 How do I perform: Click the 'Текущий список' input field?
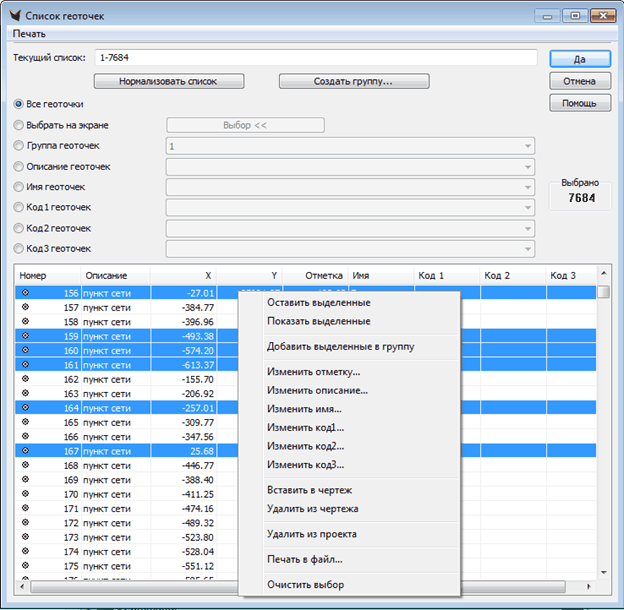(315, 58)
